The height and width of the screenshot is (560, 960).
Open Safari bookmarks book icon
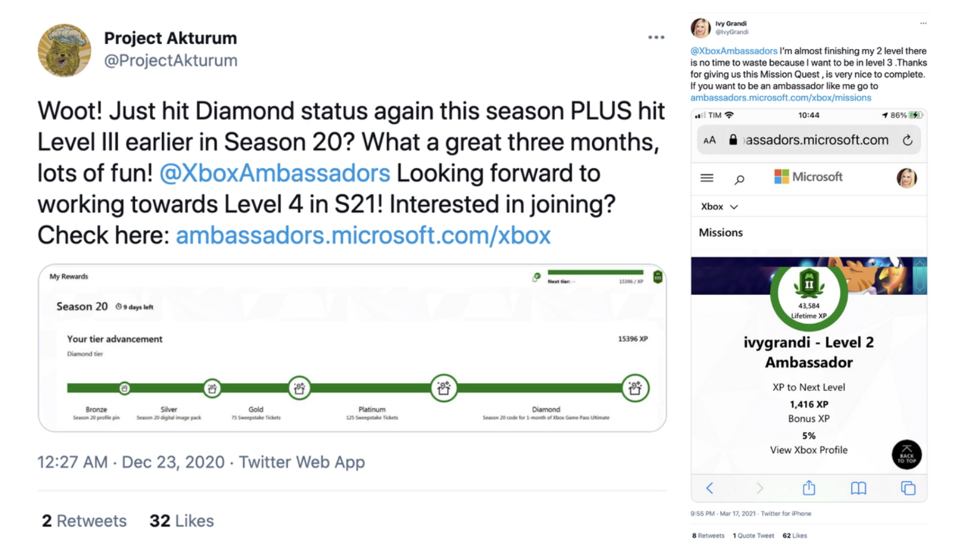pyautogui.click(x=858, y=488)
